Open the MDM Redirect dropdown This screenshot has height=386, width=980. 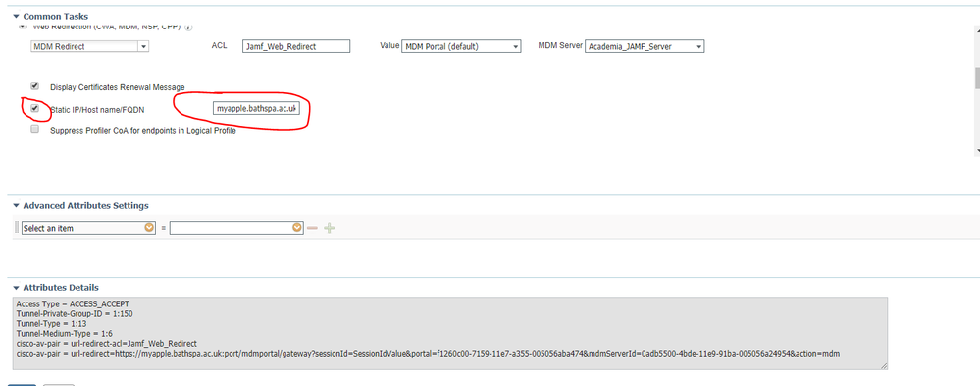click(x=90, y=46)
